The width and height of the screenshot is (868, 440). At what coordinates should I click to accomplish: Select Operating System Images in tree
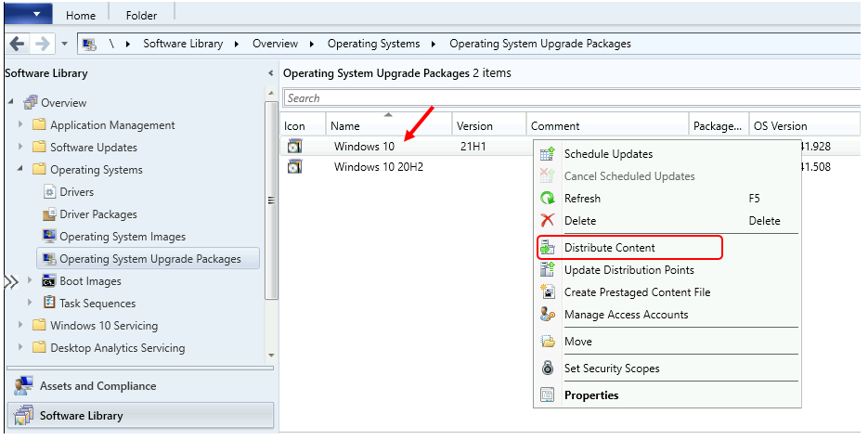pos(123,237)
